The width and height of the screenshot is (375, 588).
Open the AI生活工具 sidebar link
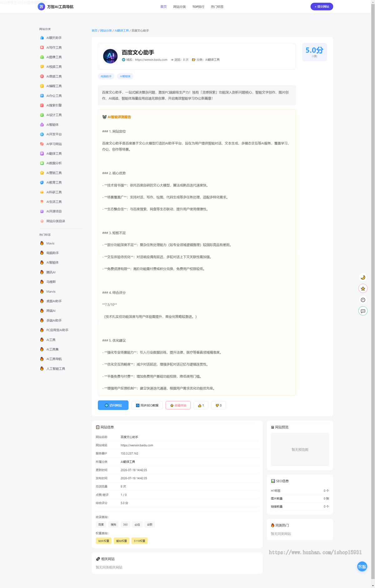click(54, 202)
